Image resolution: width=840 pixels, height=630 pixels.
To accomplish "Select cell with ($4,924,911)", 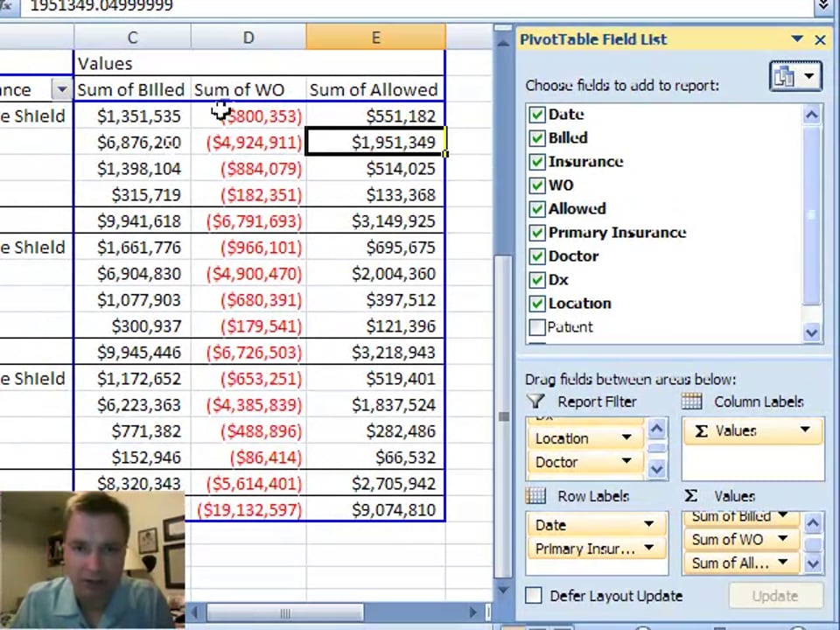I will pos(248,142).
